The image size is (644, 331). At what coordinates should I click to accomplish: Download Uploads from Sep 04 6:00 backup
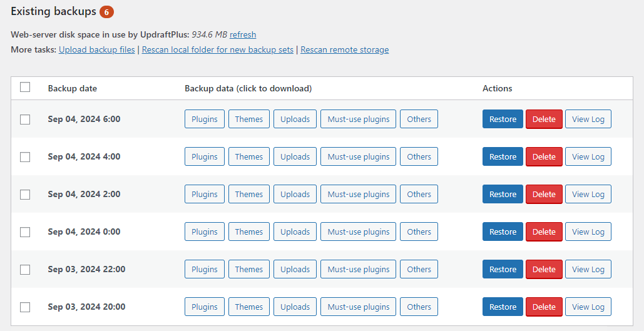coord(295,119)
